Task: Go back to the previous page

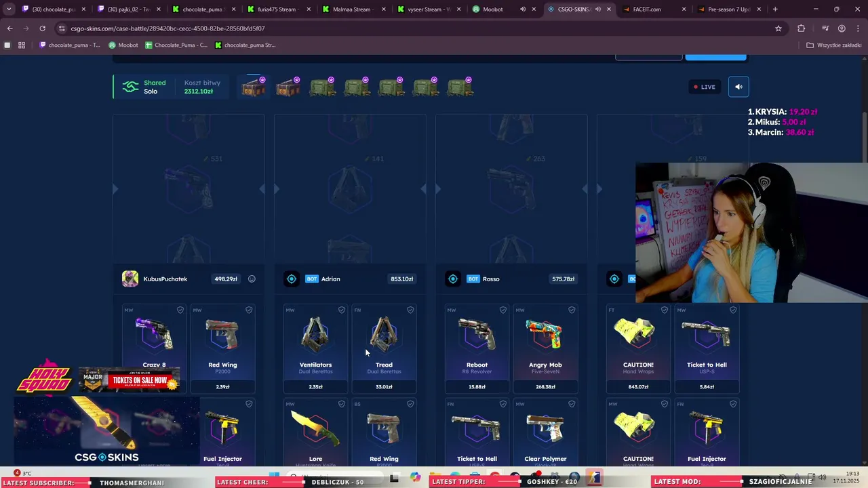Action: coord(9,28)
